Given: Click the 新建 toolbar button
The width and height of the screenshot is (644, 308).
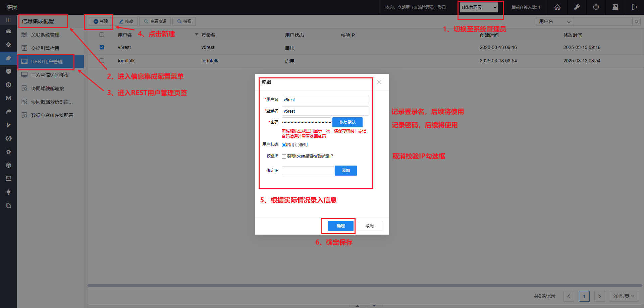Looking at the screenshot, I should tap(101, 21).
